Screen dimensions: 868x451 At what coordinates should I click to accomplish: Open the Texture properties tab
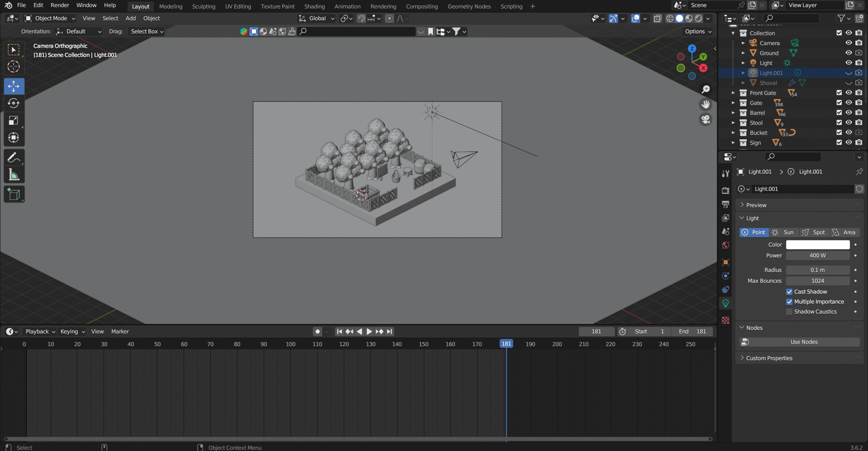pyautogui.click(x=726, y=320)
